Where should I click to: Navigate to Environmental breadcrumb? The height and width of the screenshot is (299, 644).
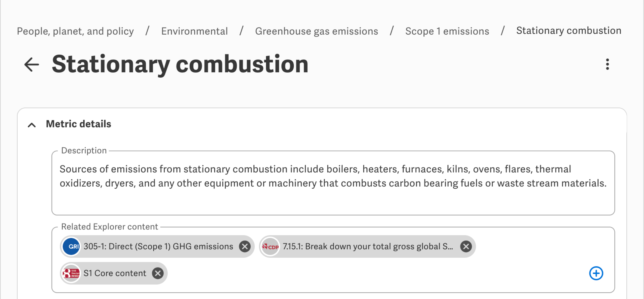tap(194, 31)
